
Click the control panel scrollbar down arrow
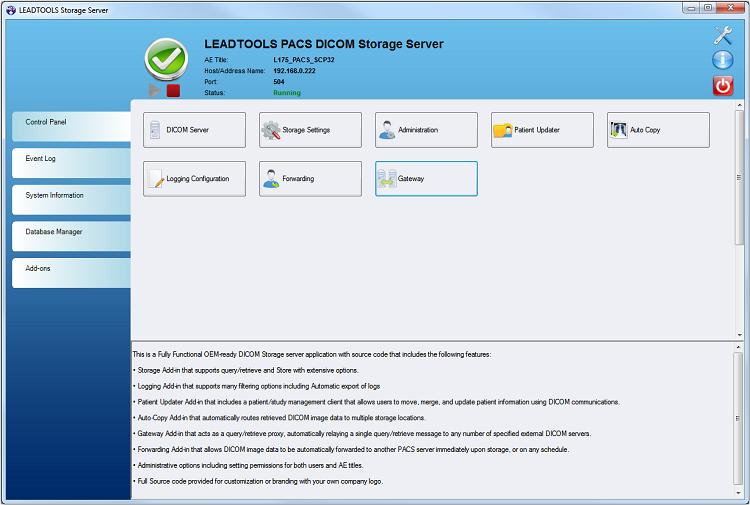[739, 335]
